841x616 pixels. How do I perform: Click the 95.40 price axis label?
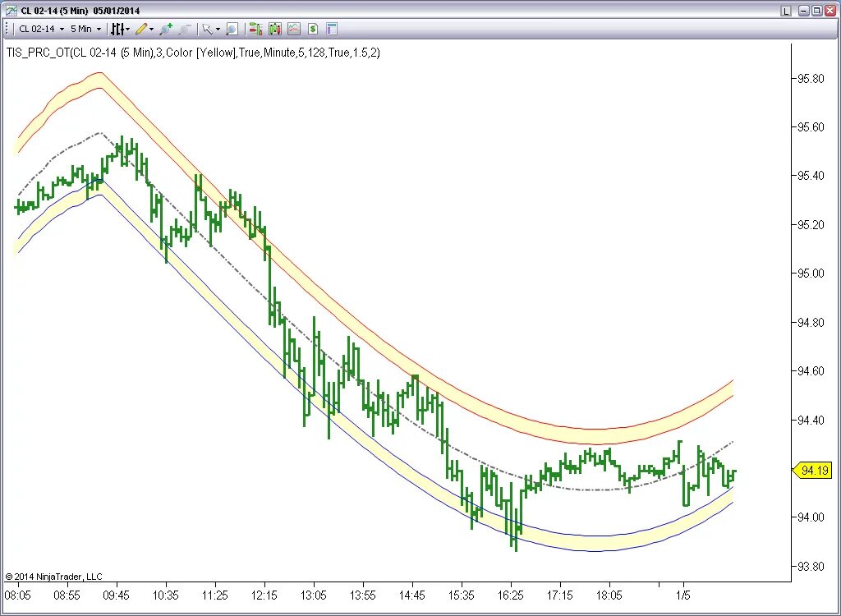pyautogui.click(x=810, y=176)
